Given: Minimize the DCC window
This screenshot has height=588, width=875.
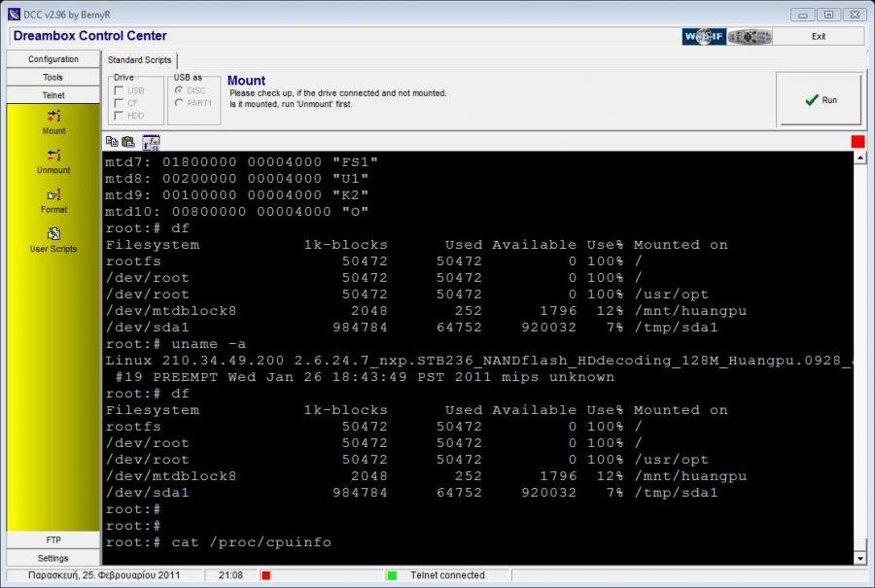Looking at the screenshot, I should tap(802, 15).
